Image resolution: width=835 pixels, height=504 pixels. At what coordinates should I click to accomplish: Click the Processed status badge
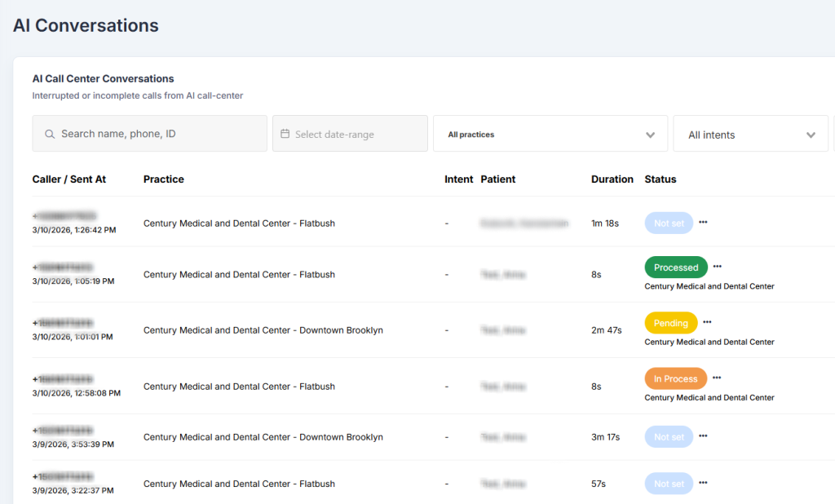pos(674,267)
